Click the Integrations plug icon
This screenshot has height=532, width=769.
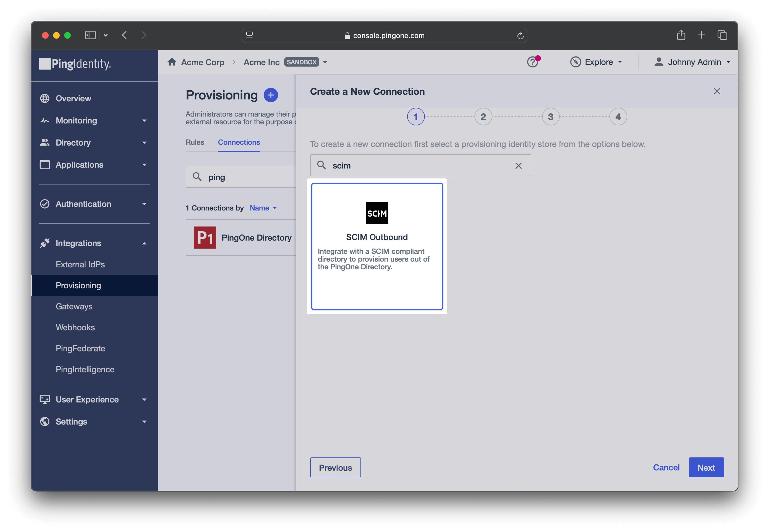(45, 243)
